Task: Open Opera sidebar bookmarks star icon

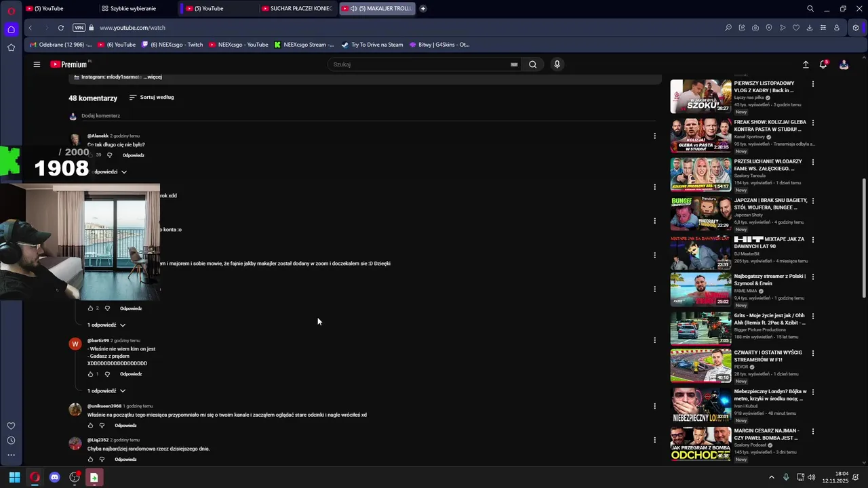Action: [x=11, y=47]
